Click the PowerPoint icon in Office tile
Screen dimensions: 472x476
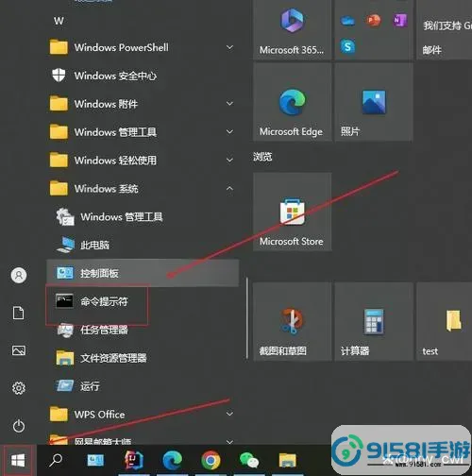[374, 21]
